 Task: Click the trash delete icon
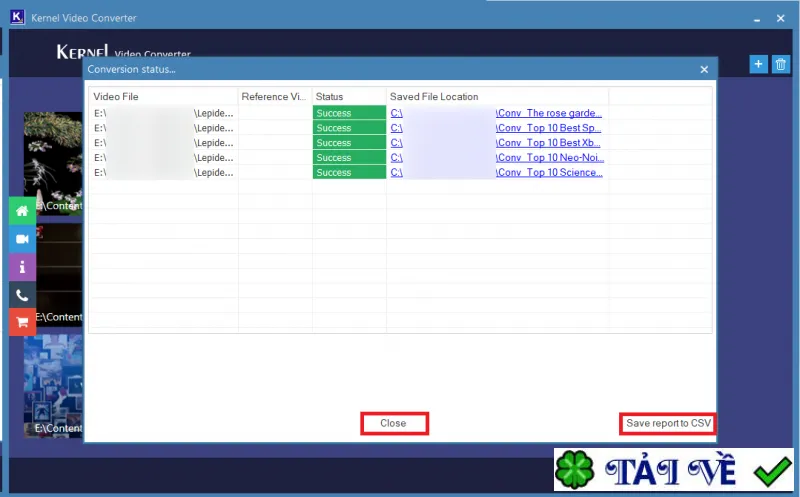[781, 64]
